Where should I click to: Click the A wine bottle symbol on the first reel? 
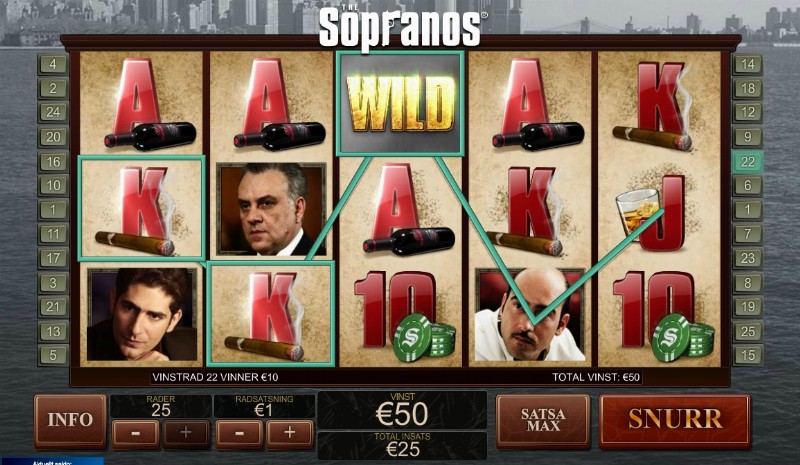click(x=142, y=103)
